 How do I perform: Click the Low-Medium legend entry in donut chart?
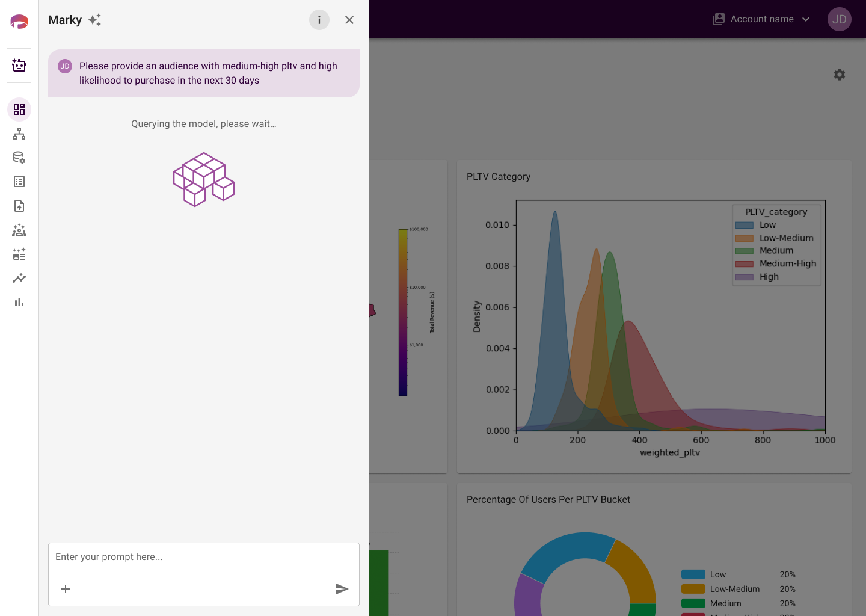tap(735, 589)
